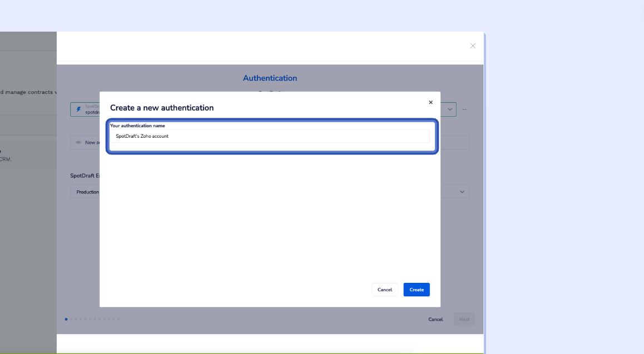Click the Your authentication name label
Viewport: 644px width, 354px height.
point(137,126)
